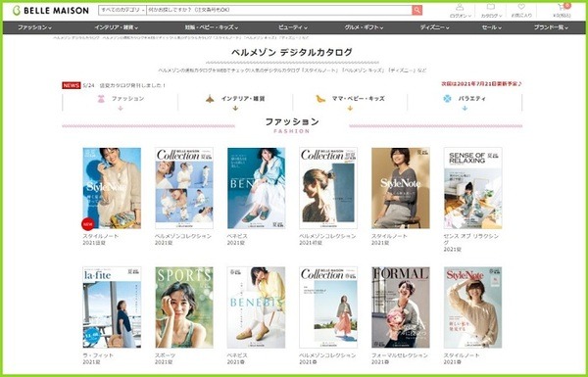Click the ベルメゾンコレクション 2021初夏 caption
Image resolution: width=588 pixels, height=377 pixels.
pos(327,240)
